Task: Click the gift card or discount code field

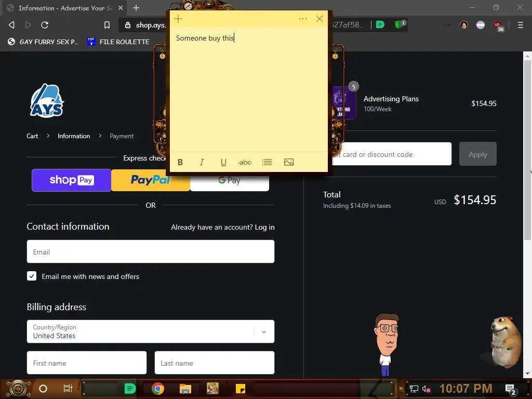Action: (x=392, y=154)
